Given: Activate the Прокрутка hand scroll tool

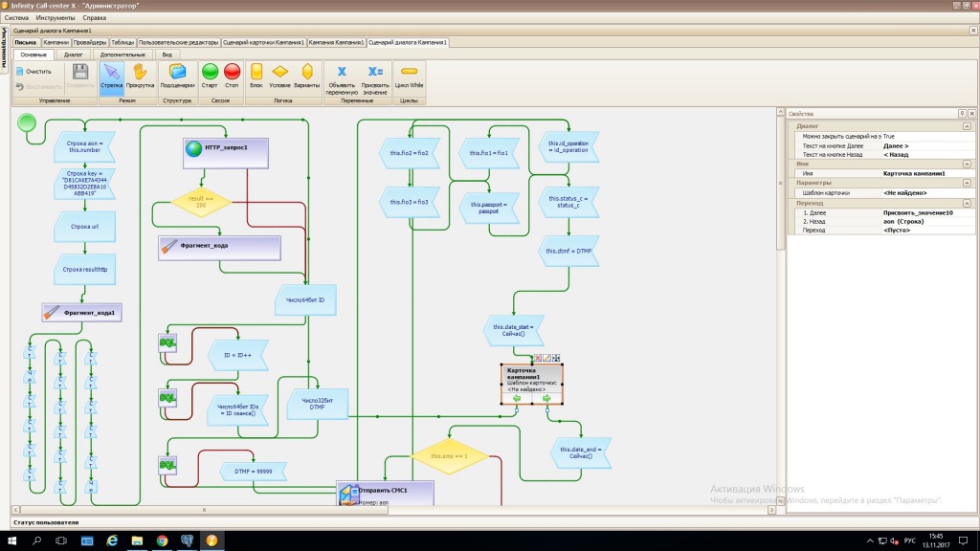Looking at the screenshot, I should click(140, 77).
